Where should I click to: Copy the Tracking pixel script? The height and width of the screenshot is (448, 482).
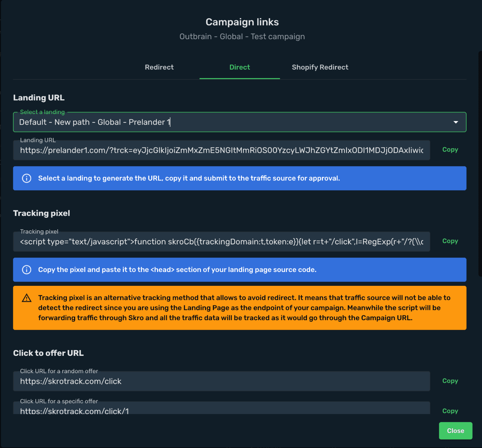[450, 241]
